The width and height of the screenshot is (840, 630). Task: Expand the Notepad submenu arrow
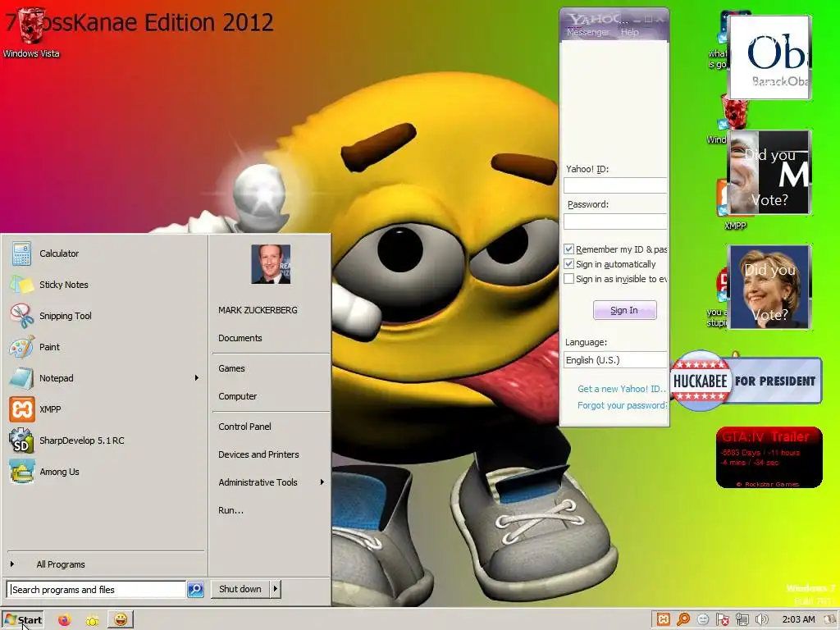[x=197, y=377]
